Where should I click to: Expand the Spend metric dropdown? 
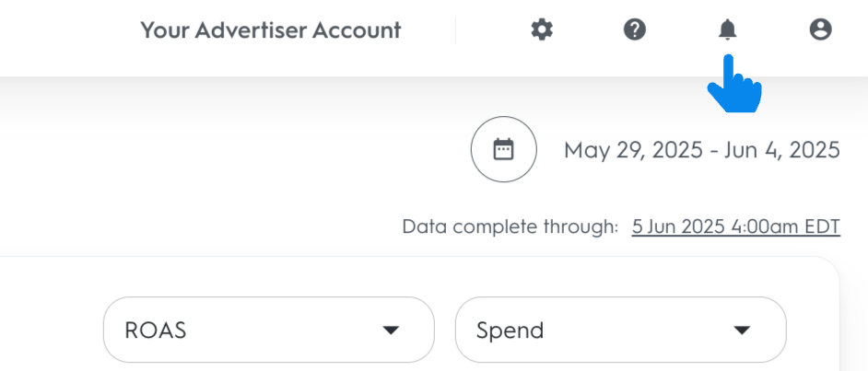620,330
